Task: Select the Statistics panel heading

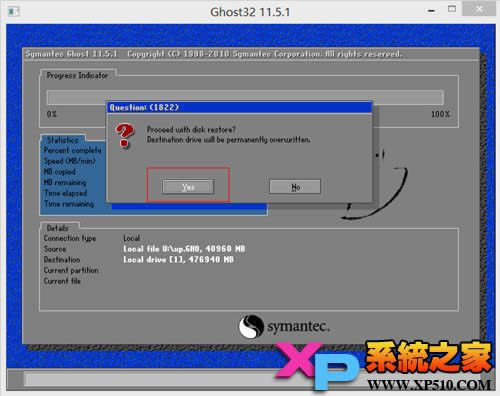Action: click(x=63, y=140)
